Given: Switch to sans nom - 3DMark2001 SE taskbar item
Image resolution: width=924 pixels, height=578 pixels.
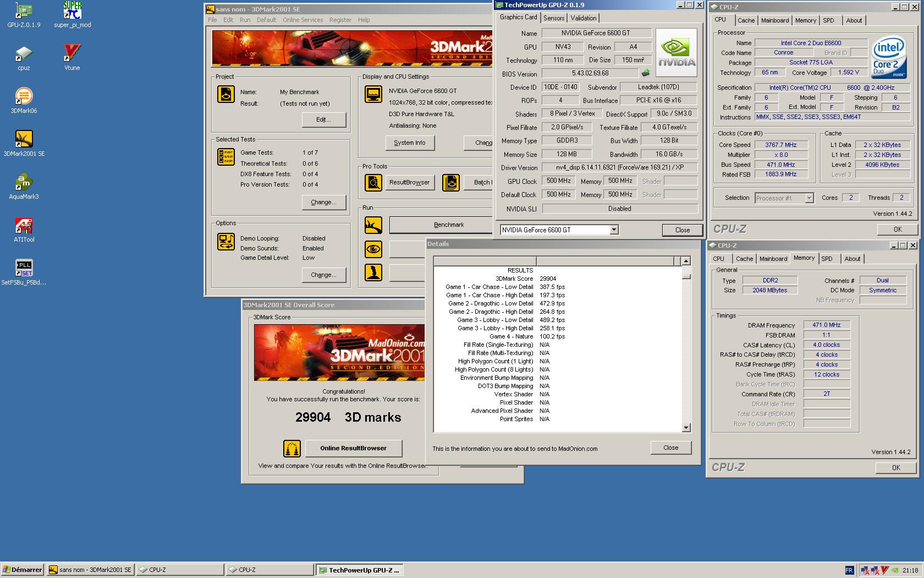Looking at the screenshot, I should point(90,570).
